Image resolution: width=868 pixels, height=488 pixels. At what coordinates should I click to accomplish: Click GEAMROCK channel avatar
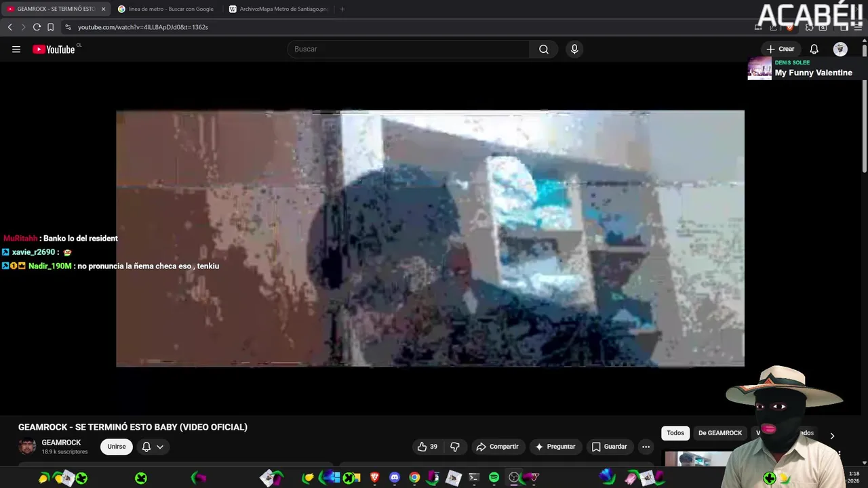27,447
